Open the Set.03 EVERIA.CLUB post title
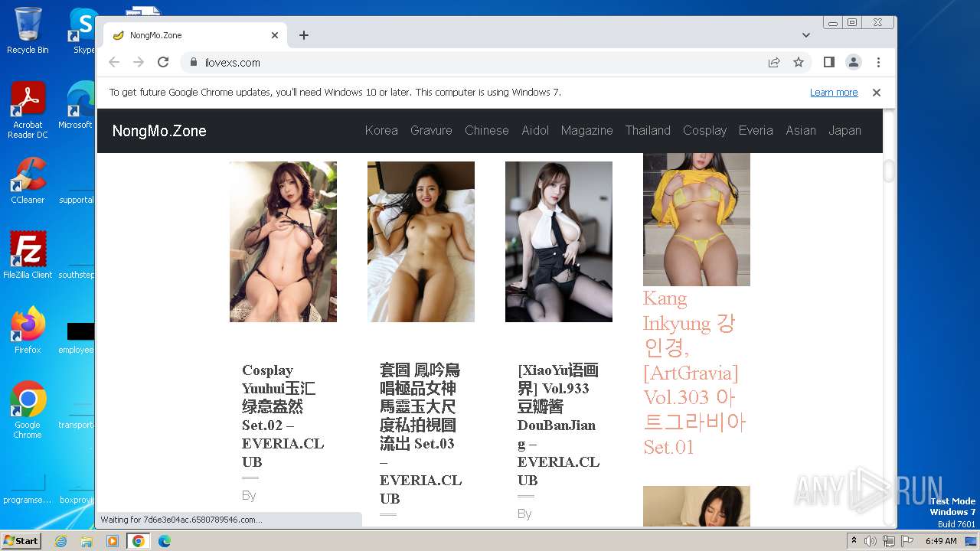The height and width of the screenshot is (551, 980). coord(420,434)
